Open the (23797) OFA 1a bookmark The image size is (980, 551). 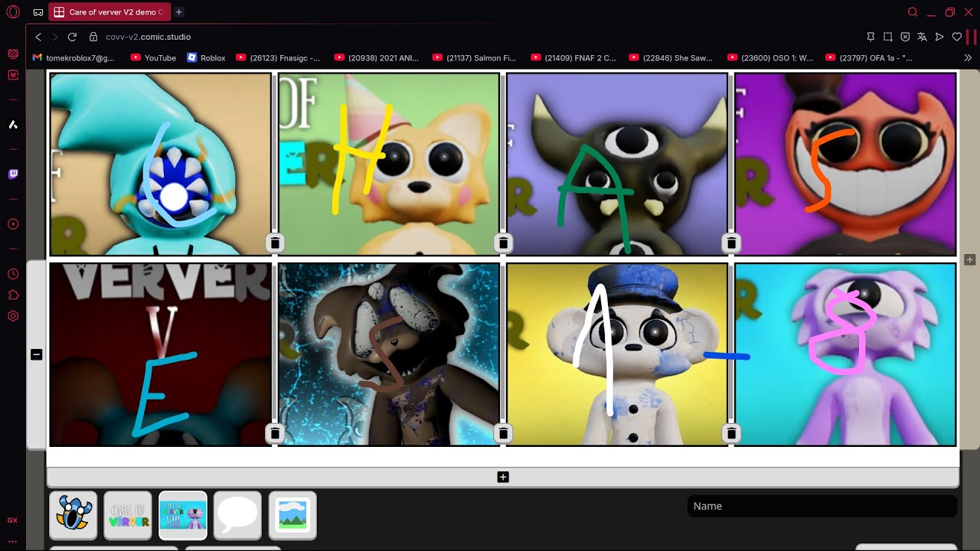point(868,57)
